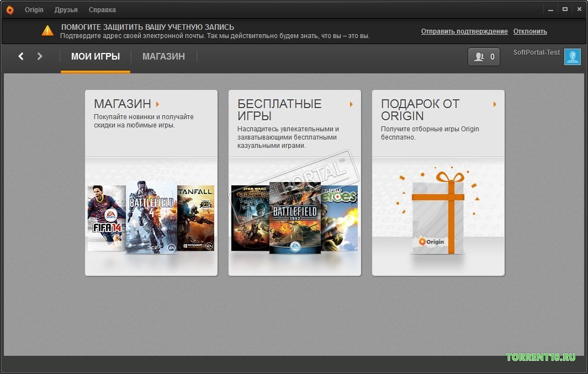Screen dimensions: 588x374
Task: Open the friends online counter button
Action: point(484,57)
